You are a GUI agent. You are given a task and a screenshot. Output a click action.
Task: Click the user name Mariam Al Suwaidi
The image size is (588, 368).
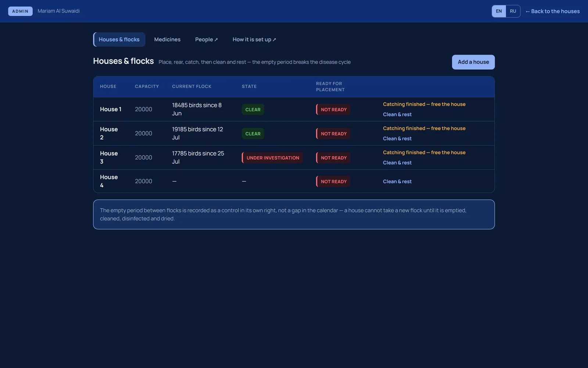58,11
